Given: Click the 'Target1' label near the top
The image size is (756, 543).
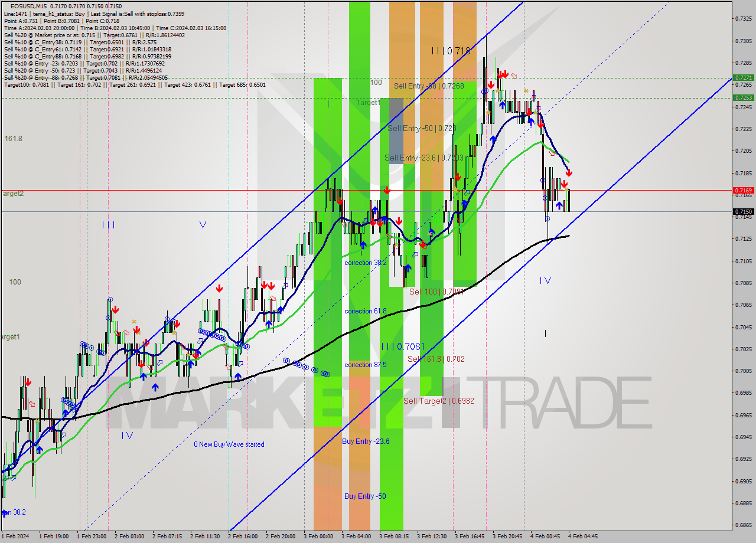Looking at the screenshot, I should 368,102.
